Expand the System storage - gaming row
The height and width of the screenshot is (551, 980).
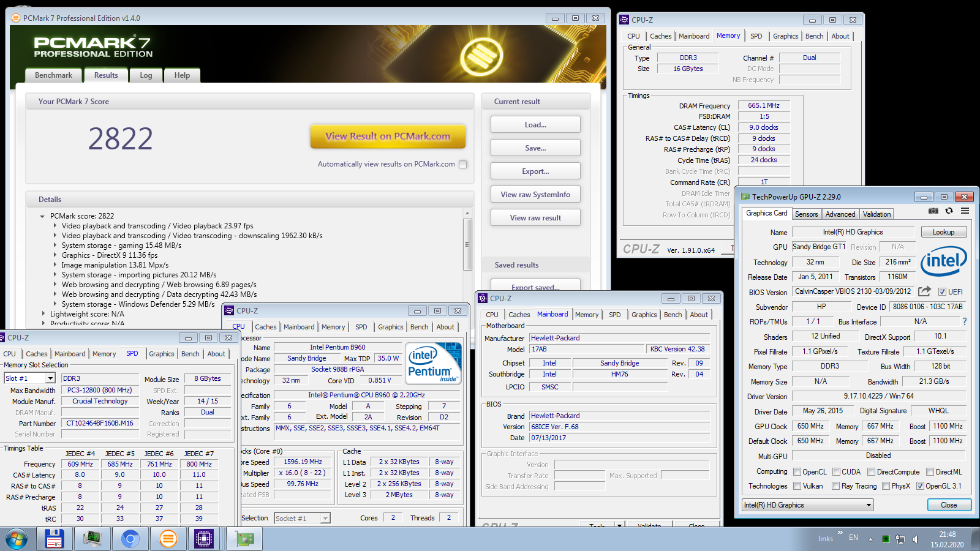click(x=55, y=246)
